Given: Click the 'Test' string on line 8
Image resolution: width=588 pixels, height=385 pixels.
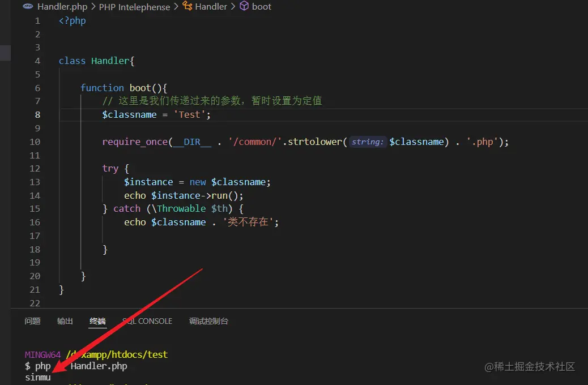Looking at the screenshot, I should click(189, 115).
